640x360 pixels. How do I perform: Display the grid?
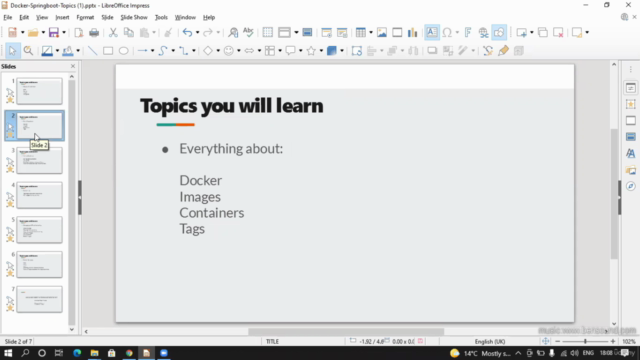[x=267, y=32]
